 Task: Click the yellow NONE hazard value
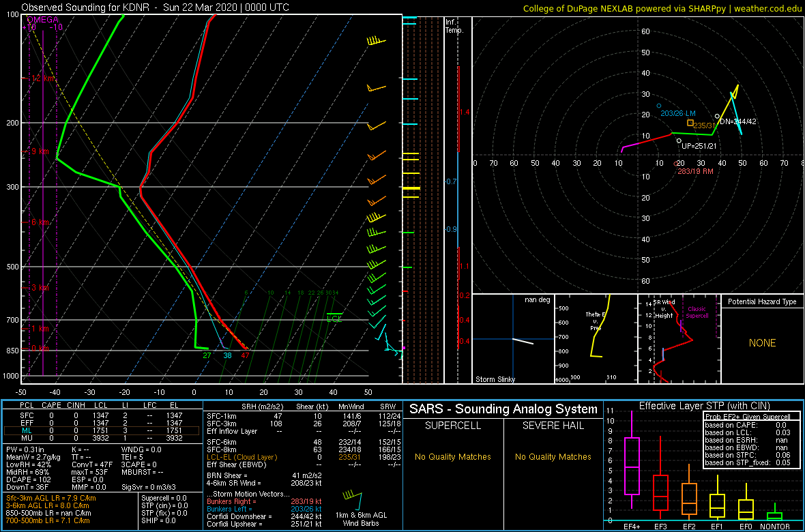click(762, 343)
